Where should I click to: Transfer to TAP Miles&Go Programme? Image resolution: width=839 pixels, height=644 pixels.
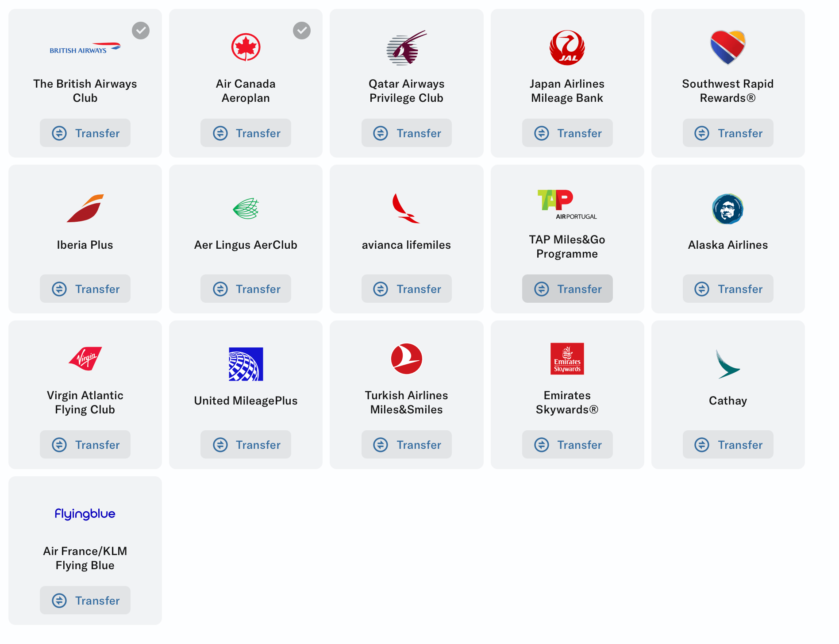point(567,289)
